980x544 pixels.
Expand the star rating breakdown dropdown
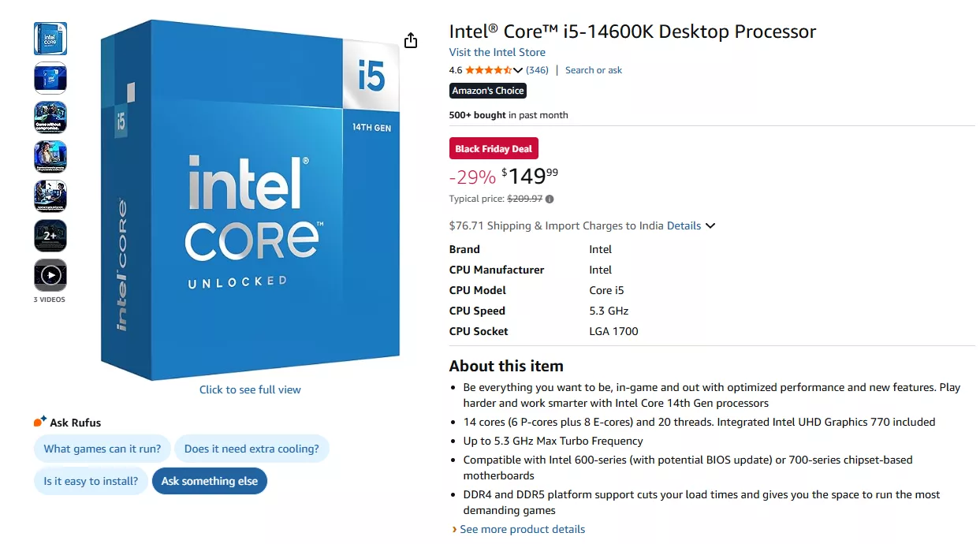point(518,70)
